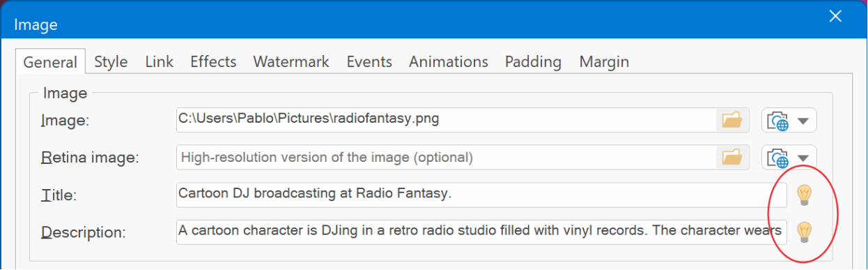Focus the Retina image input field
Screen dimensions: 868x270
(447, 157)
